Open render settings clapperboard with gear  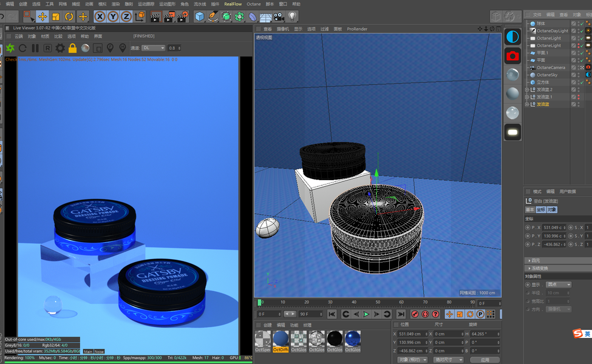coord(183,16)
